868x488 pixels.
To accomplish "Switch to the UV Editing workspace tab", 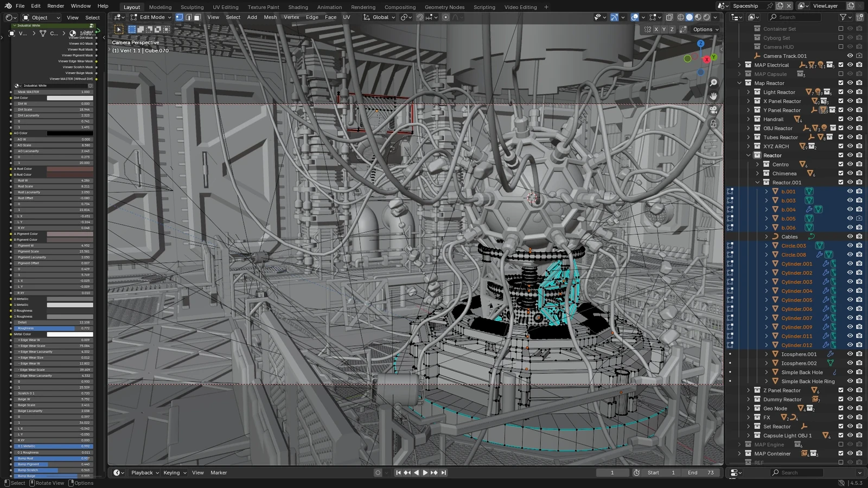I will [226, 7].
